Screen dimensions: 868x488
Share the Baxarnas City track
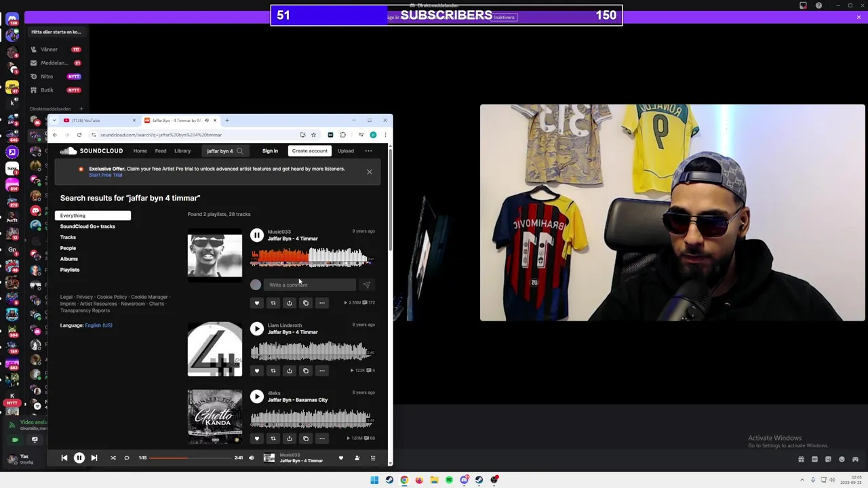[x=289, y=439]
